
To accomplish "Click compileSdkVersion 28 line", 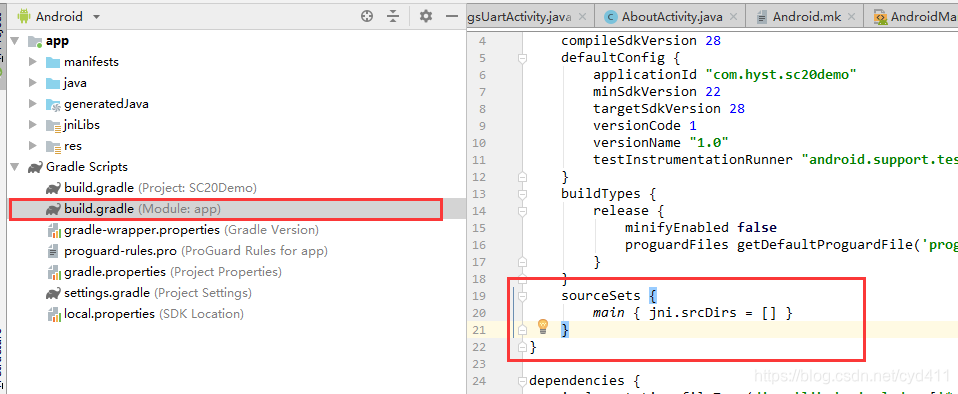I will 641,41.
